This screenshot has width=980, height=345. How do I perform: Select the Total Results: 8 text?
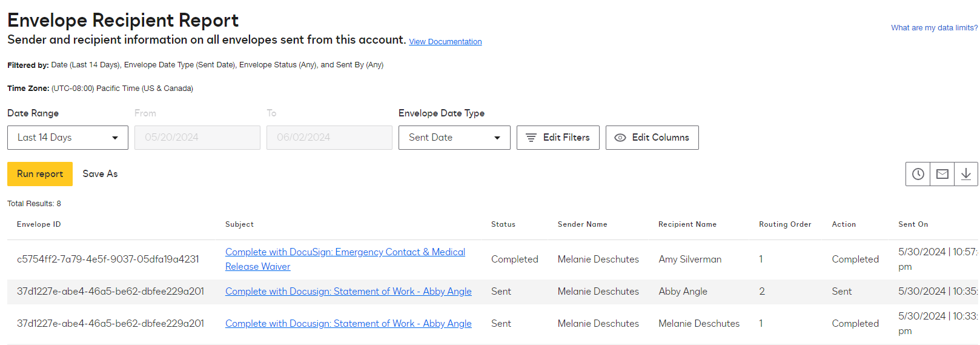coord(34,204)
